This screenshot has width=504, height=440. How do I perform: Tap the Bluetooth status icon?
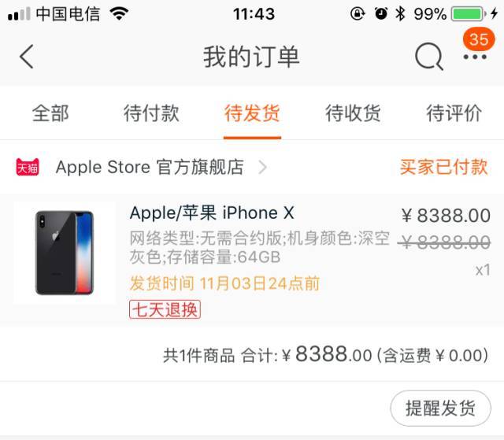pyautogui.click(x=400, y=14)
